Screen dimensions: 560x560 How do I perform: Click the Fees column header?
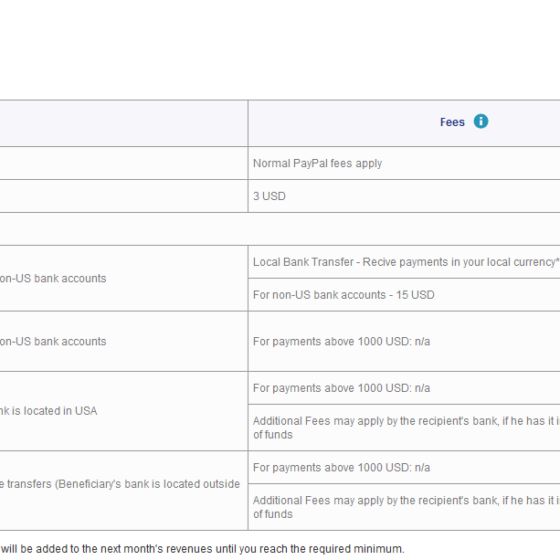(x=452, y=122)
